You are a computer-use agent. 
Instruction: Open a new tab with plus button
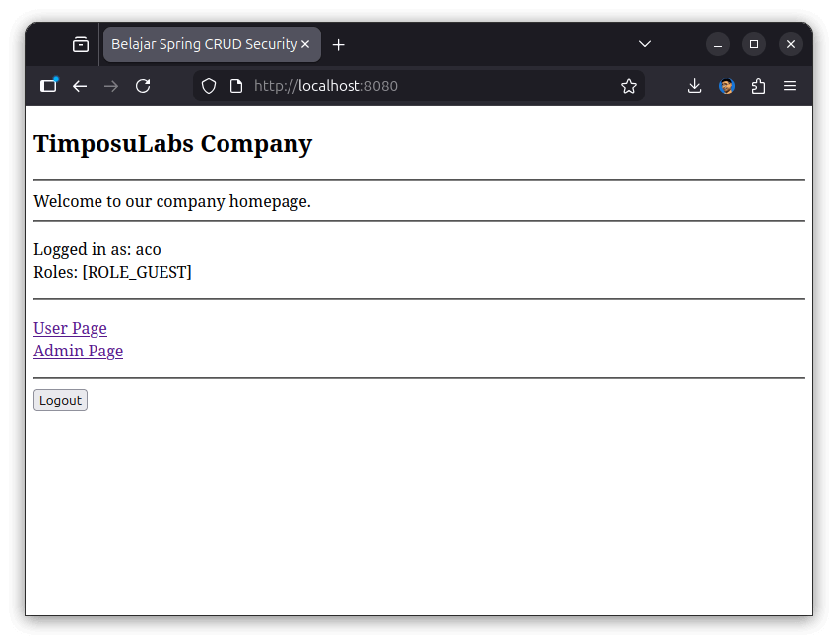tap(339, 44)
